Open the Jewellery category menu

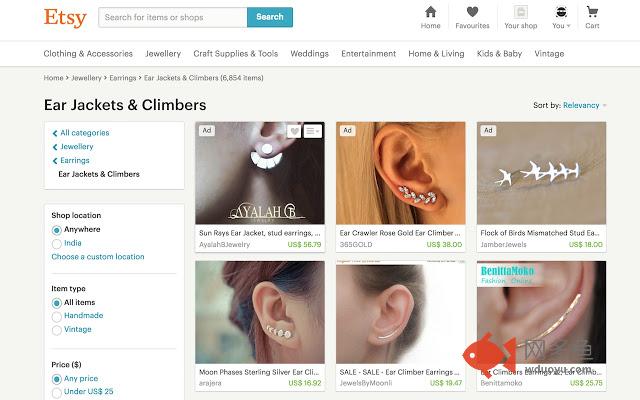click(163, 53)
